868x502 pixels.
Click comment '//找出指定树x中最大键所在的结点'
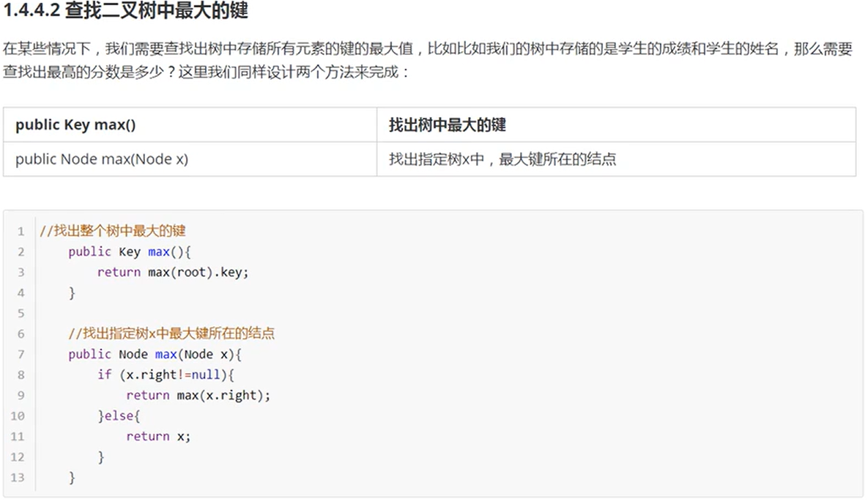tap(171, 333)
